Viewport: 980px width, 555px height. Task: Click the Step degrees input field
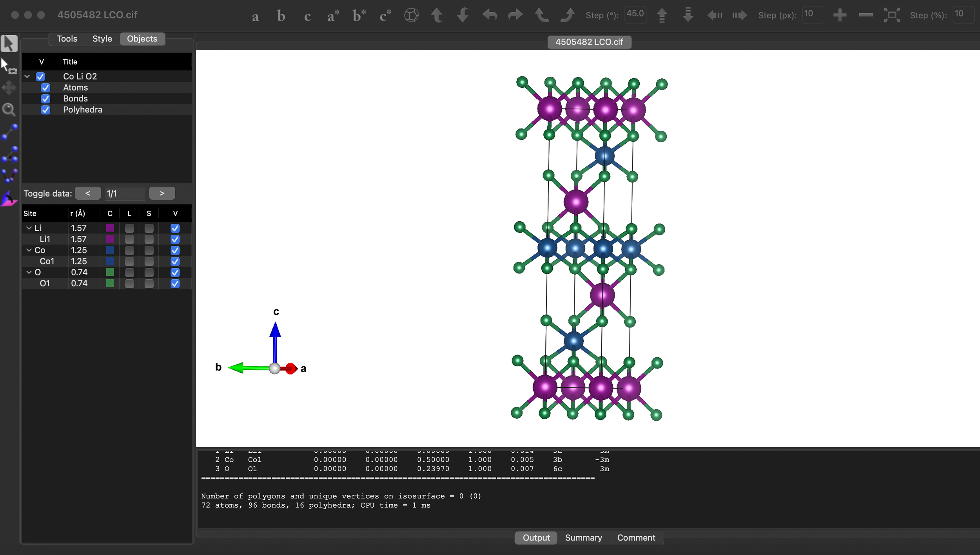tap(635, 15)
